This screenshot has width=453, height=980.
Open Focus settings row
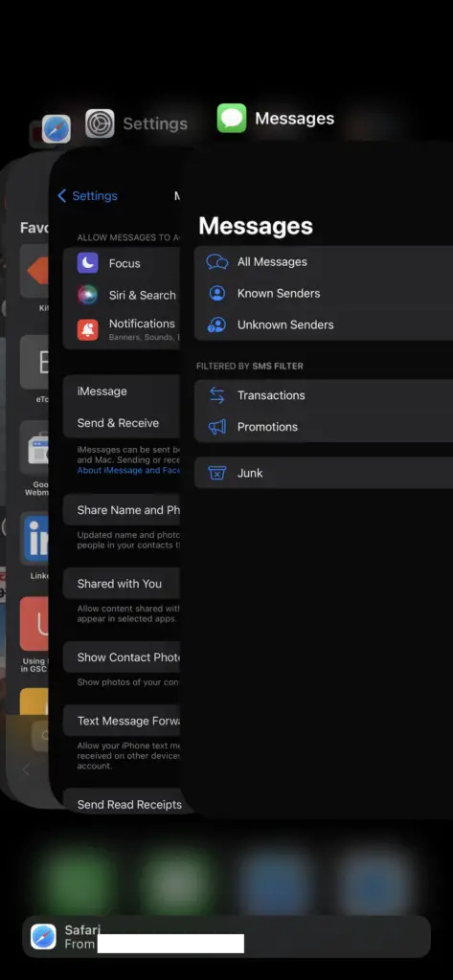tap(122, 263)
